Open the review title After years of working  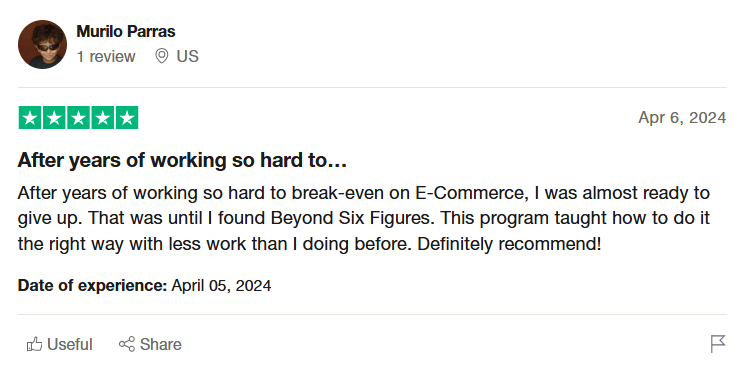182,161
